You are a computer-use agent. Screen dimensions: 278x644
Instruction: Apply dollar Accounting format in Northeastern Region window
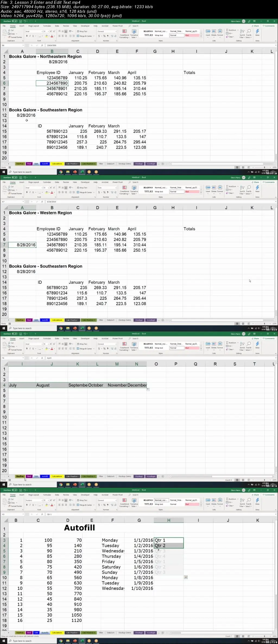point(99,36)
